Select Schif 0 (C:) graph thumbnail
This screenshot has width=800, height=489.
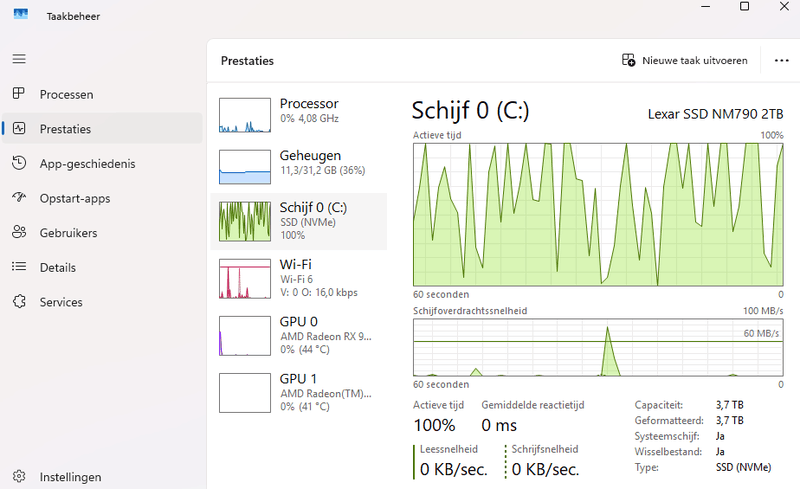point(245,221)
